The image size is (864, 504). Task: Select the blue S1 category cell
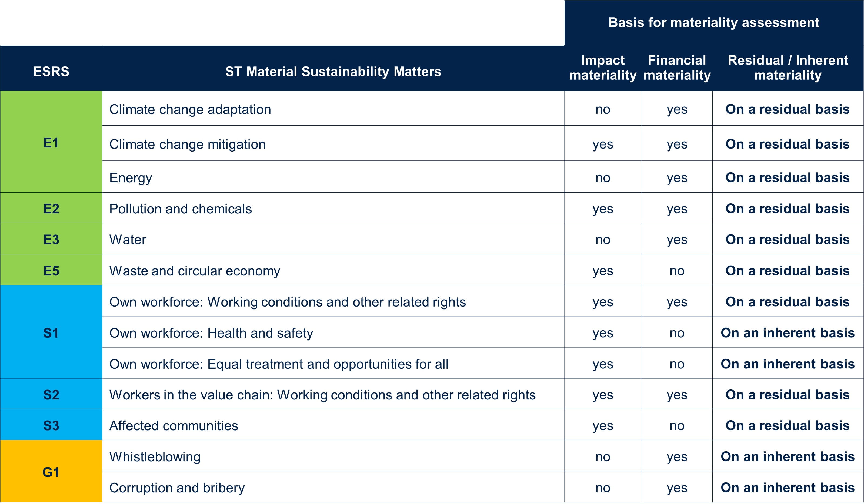tap(51, 333)
